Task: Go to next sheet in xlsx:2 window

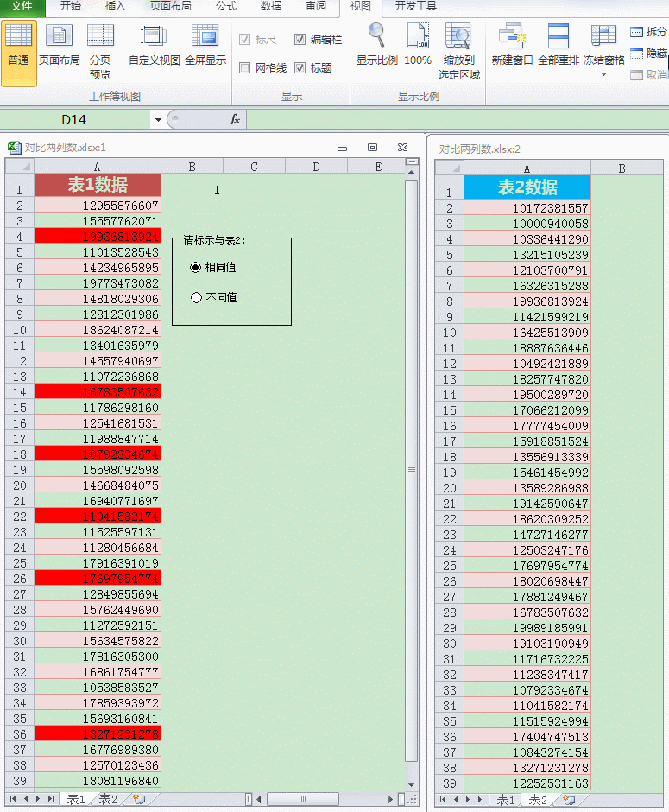Action: click(468, 800)
